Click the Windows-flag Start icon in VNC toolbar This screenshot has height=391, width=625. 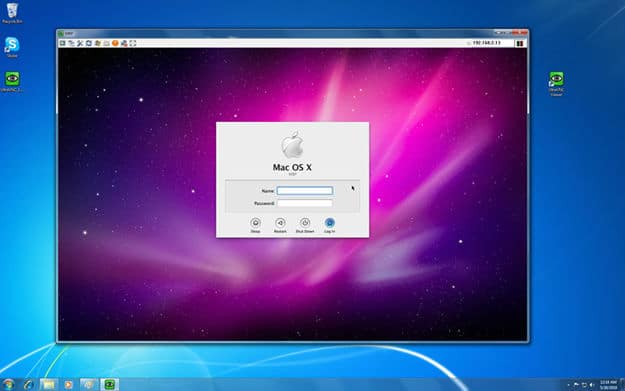98,43
